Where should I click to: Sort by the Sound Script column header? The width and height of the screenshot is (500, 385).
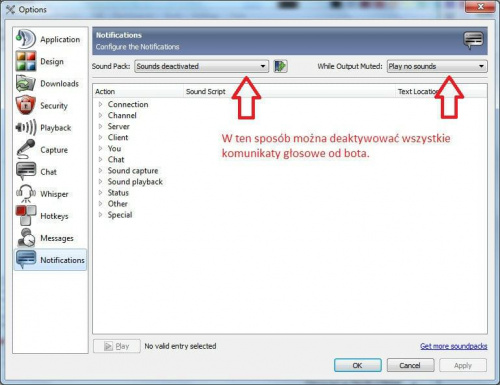tap(289, 91)
